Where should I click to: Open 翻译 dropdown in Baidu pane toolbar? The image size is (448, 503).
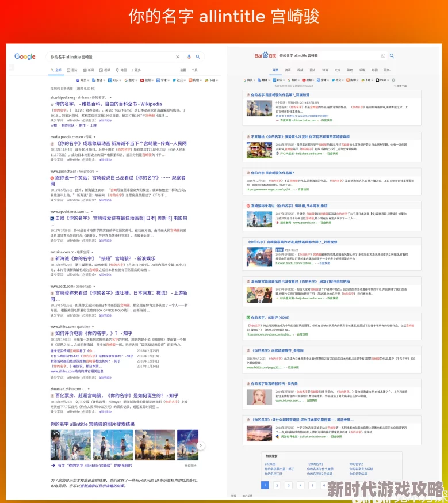point(265,80)
